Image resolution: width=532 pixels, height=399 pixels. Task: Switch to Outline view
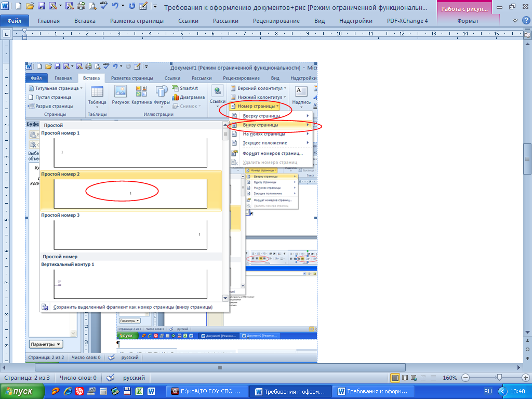423,378
